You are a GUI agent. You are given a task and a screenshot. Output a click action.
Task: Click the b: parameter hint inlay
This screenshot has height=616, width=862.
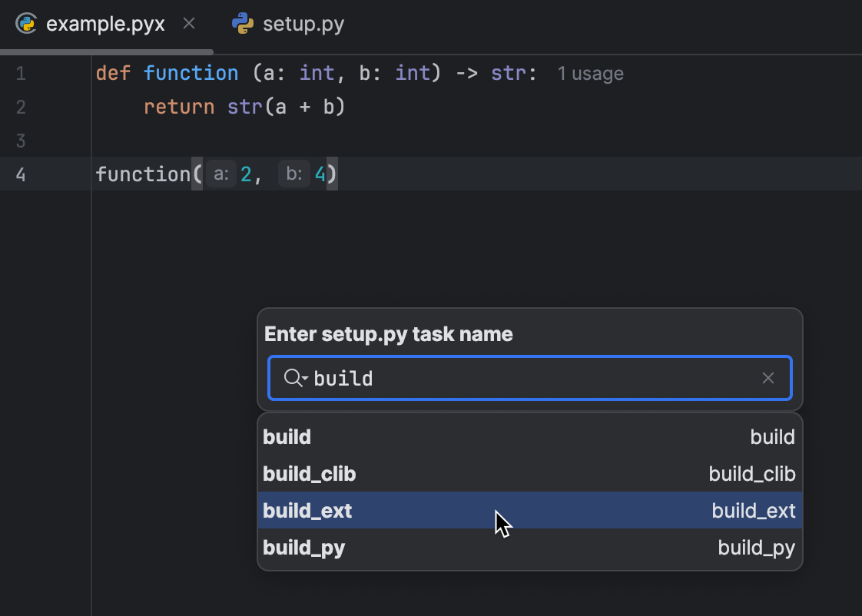(293, 174)
